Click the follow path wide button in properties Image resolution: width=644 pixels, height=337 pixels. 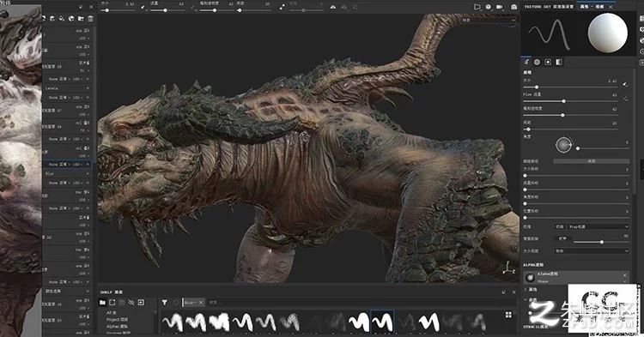pos(592,161)
